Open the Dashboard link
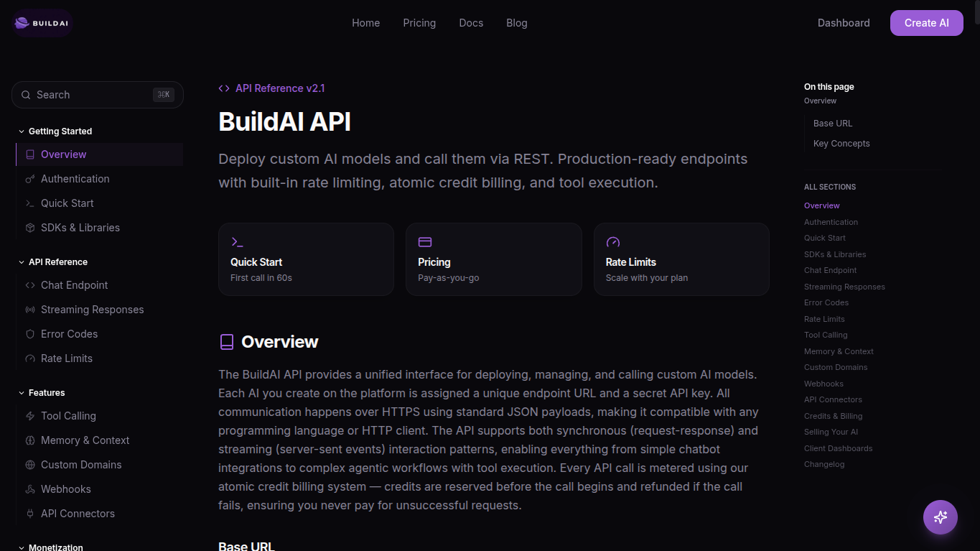 (844, 23)
